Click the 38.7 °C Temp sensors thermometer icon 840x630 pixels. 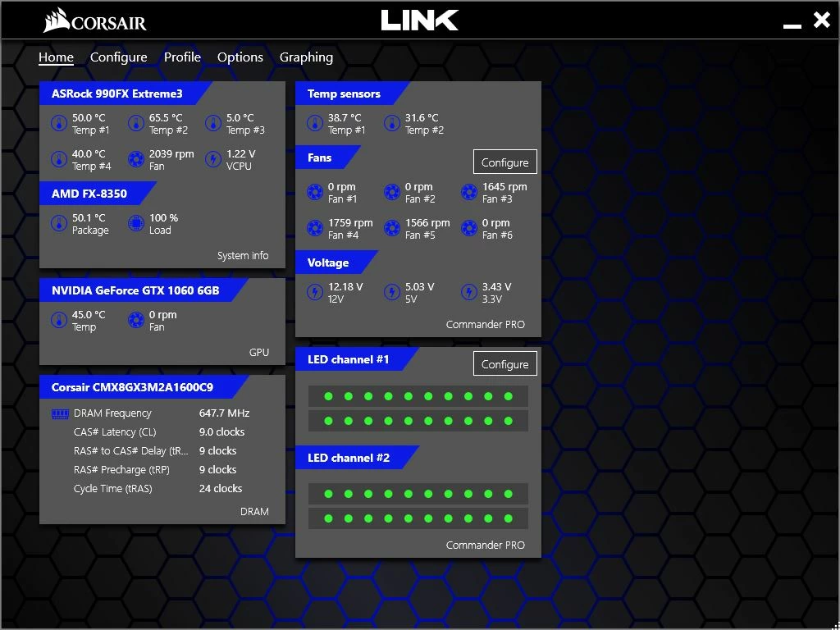click(x=314, y=124)
